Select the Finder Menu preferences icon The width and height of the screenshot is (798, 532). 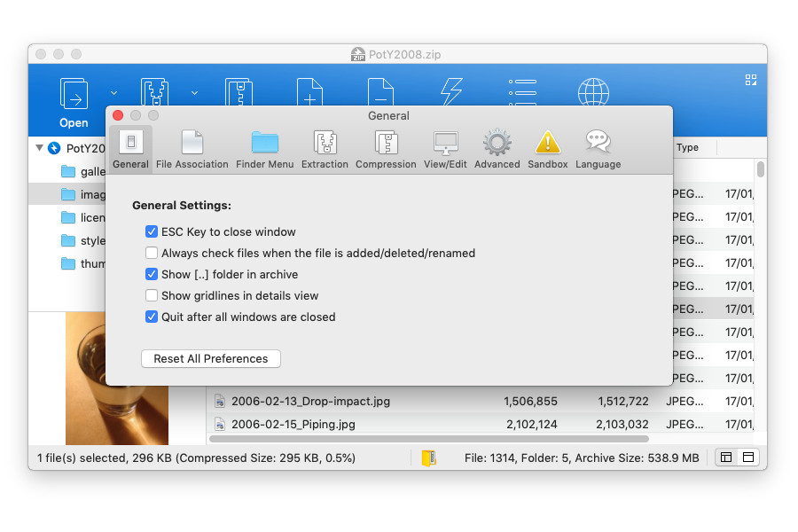click(x=264, y=149)
